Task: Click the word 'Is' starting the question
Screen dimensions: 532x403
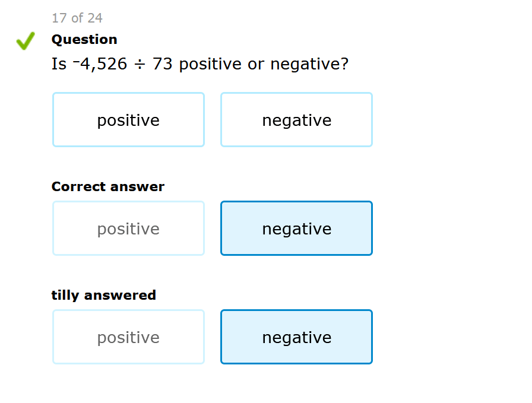Action: (59, 64)
